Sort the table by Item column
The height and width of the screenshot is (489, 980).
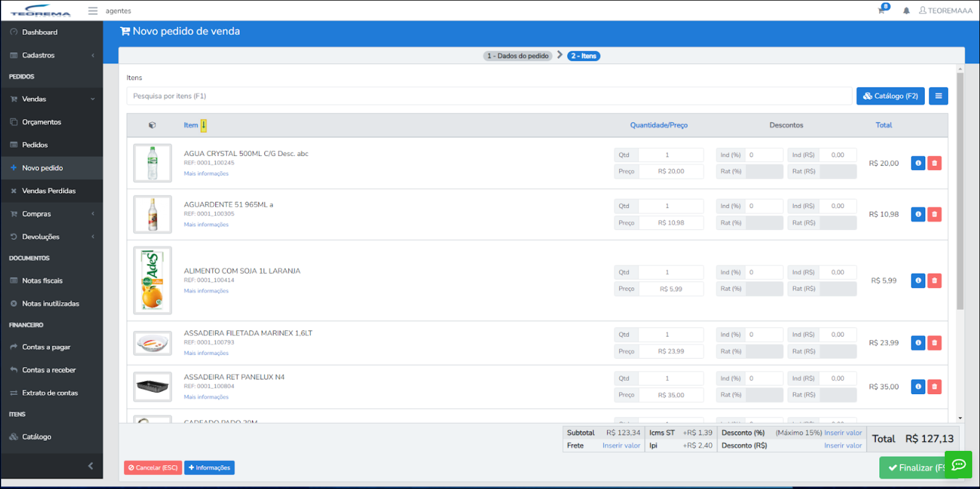191,125
